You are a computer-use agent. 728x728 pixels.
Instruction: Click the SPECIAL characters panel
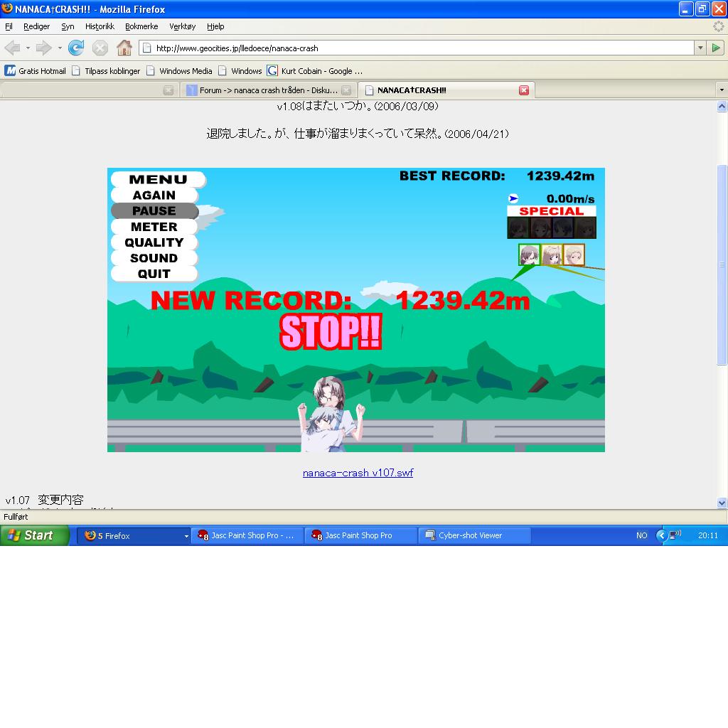coord(552,223)
